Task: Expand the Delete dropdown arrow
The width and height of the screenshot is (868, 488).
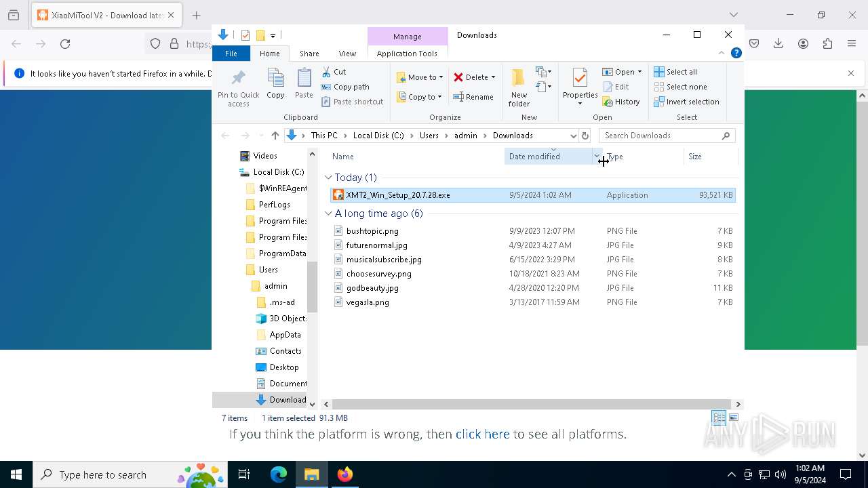Action: pyautogui.click(x=493, y=77)
